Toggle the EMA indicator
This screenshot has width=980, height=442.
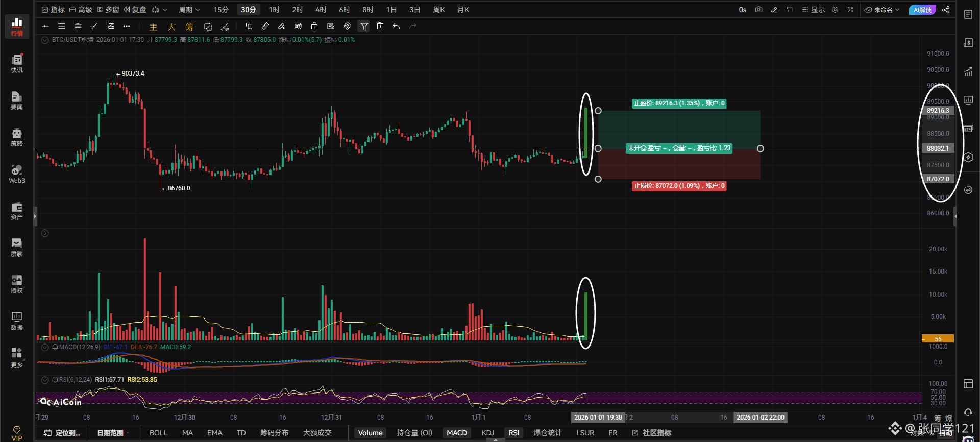(215, 433)
